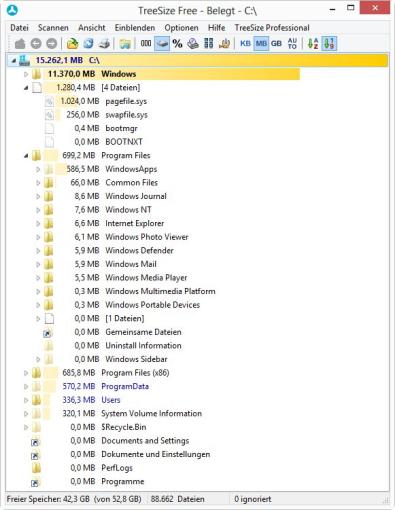Show values in percent mode

[x=177, y=43]
